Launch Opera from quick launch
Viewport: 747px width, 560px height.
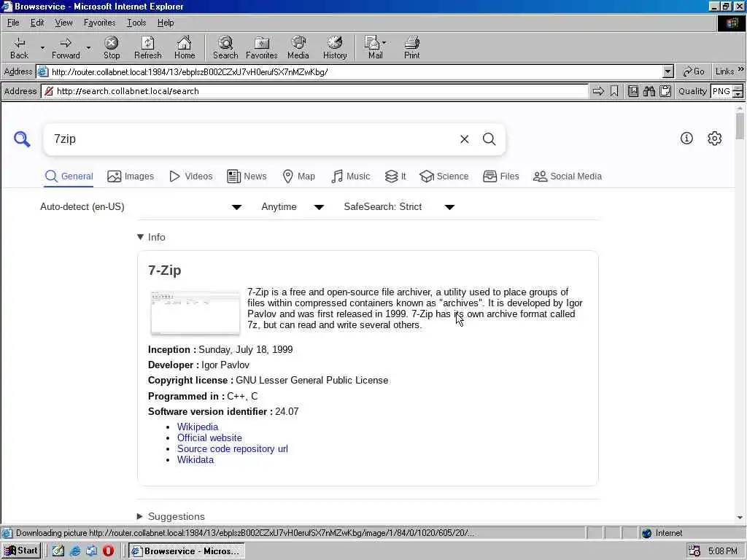(x=108, y=551)
